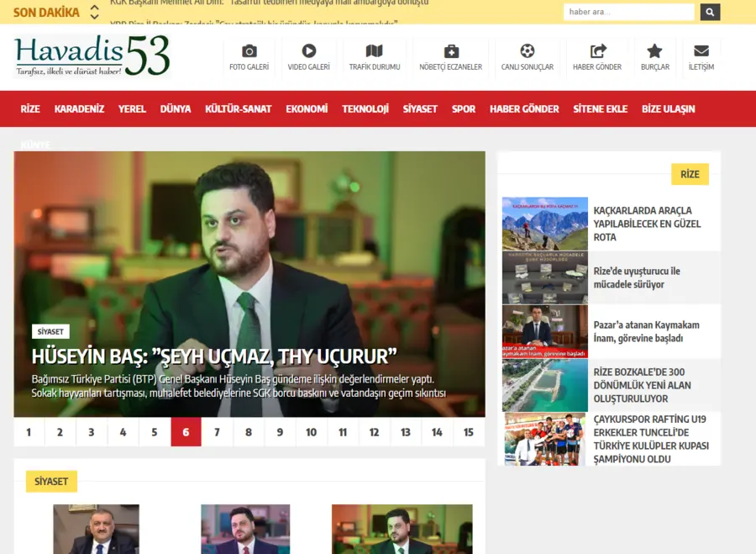Click the Çaykurspor rafting team thumbnail
The height and width of the screenshot is (554, 756).
tap(545, 439)
